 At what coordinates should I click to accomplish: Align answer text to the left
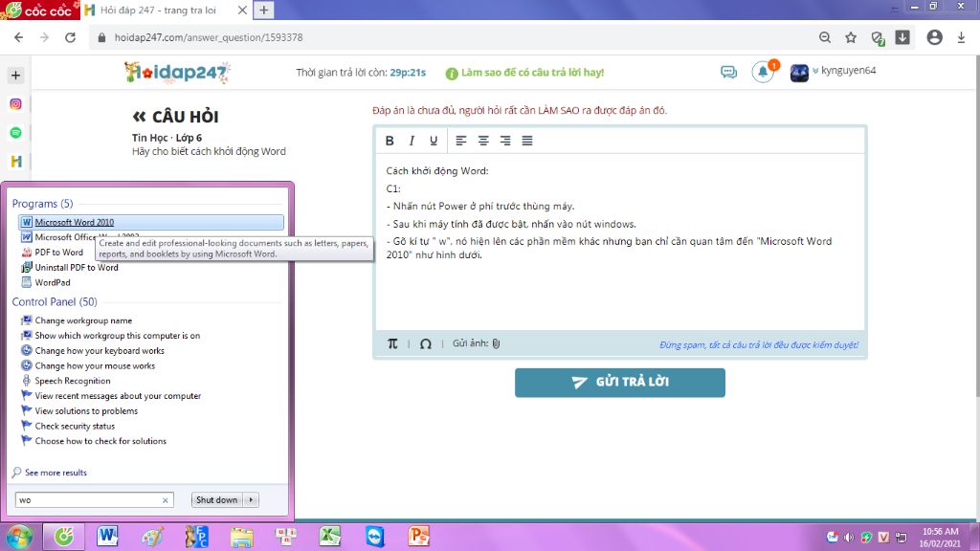point(461,141)
